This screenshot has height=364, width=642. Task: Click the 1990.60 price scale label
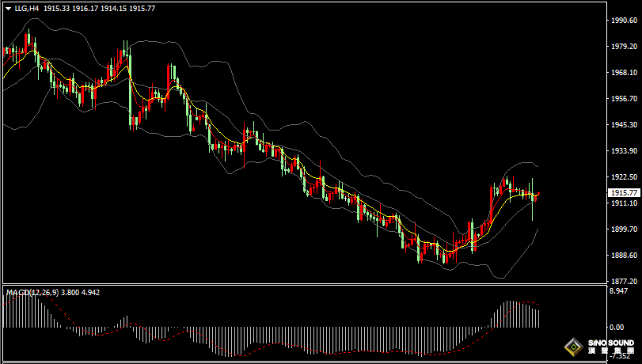click(622, 21)
